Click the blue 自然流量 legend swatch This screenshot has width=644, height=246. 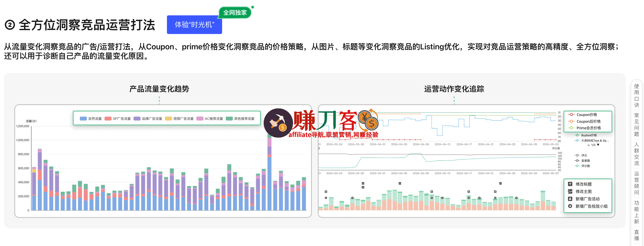83,119
